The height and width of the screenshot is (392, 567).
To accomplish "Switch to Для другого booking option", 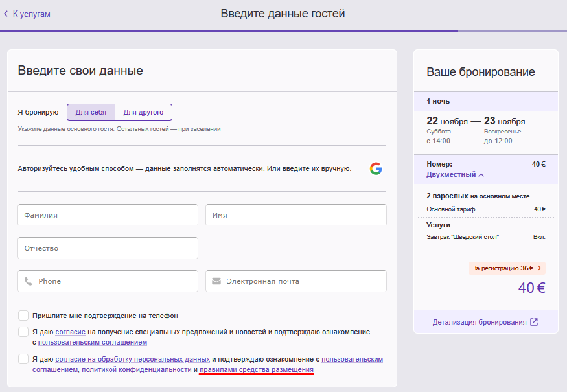I will [143, 112].
